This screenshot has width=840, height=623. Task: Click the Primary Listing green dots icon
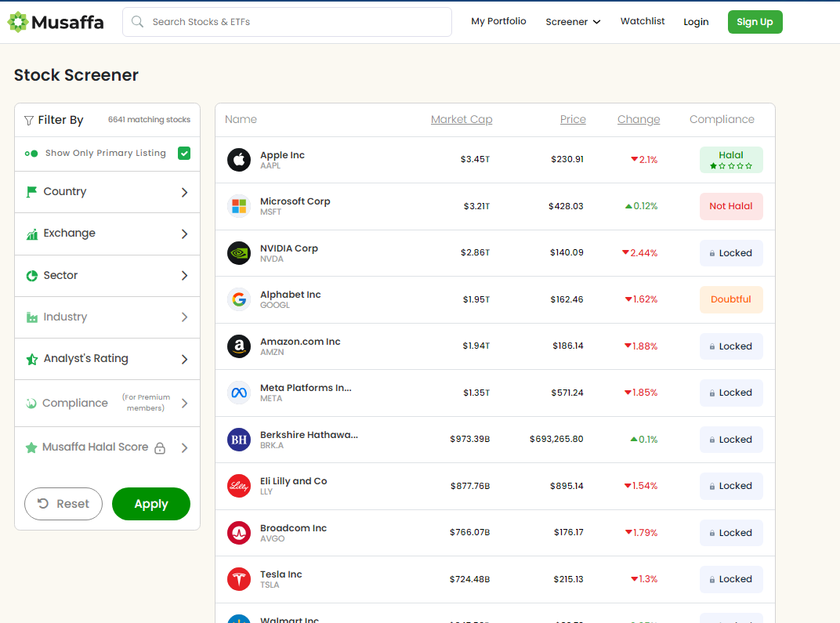[x=31, y=154]
